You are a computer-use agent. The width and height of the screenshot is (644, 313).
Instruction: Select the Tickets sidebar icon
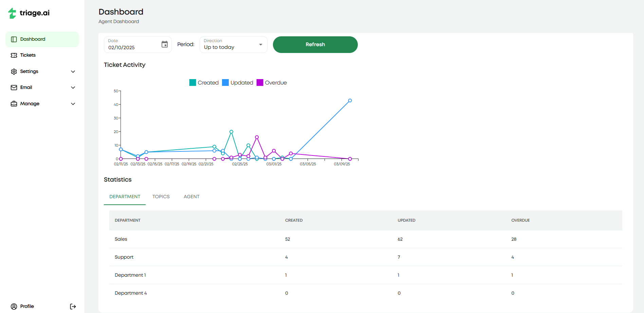click(x=14, y=55)
